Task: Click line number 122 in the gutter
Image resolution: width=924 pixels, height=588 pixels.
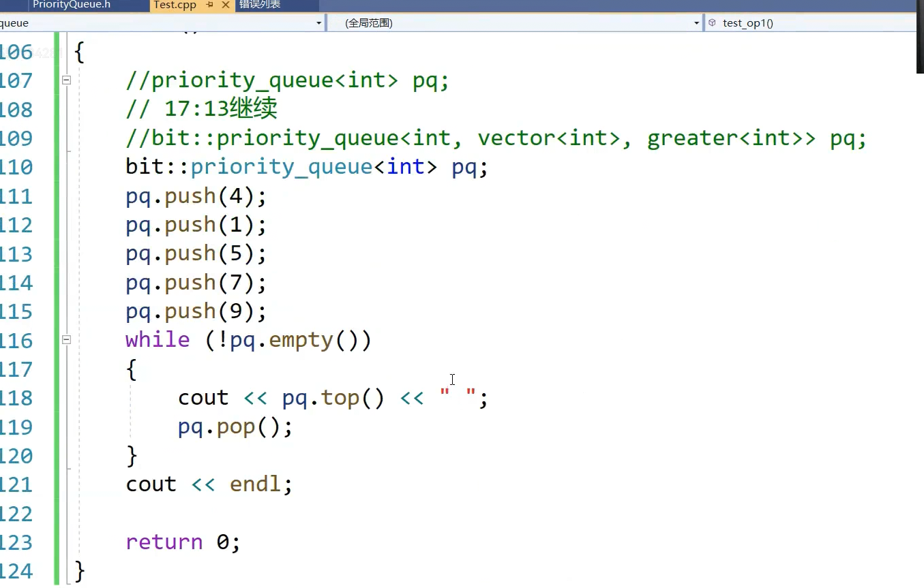Action: 16,514
